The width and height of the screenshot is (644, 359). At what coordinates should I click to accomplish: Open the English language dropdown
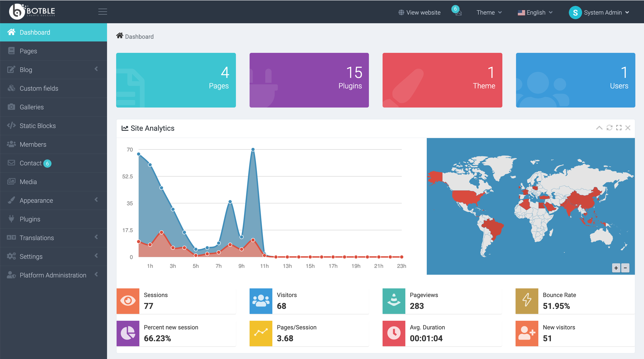(x=535, y=13)
